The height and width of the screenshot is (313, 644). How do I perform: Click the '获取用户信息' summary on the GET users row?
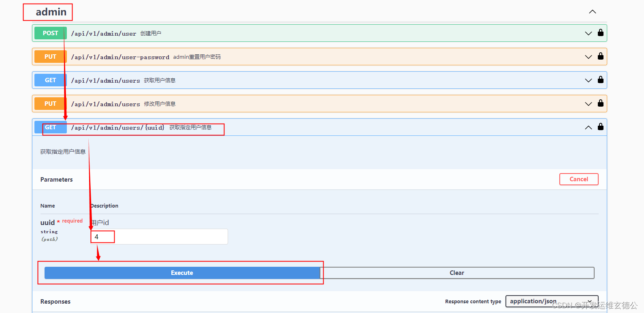point(160,80)
